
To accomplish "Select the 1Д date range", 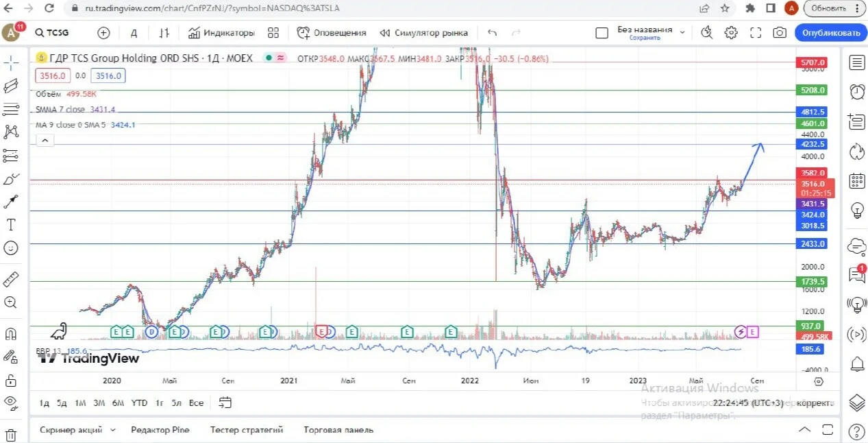I will (x=44, y=403).
